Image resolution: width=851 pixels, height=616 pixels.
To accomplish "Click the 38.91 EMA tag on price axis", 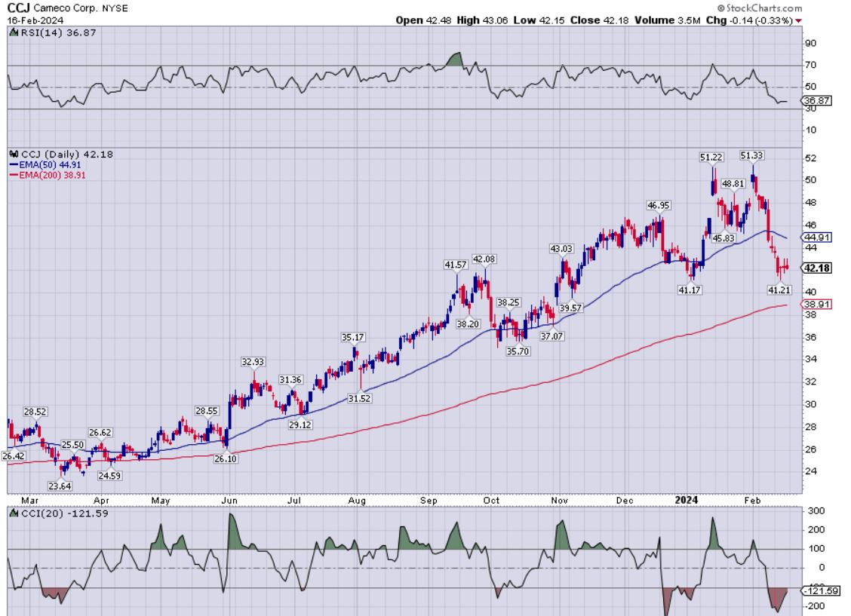I will point(817,305).
